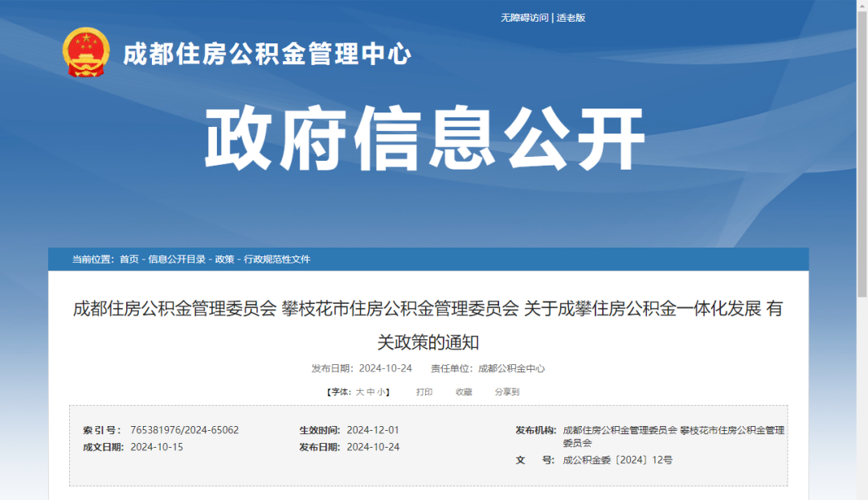
Task: Set font size to 中 (medium)
Action: (371, 392)
